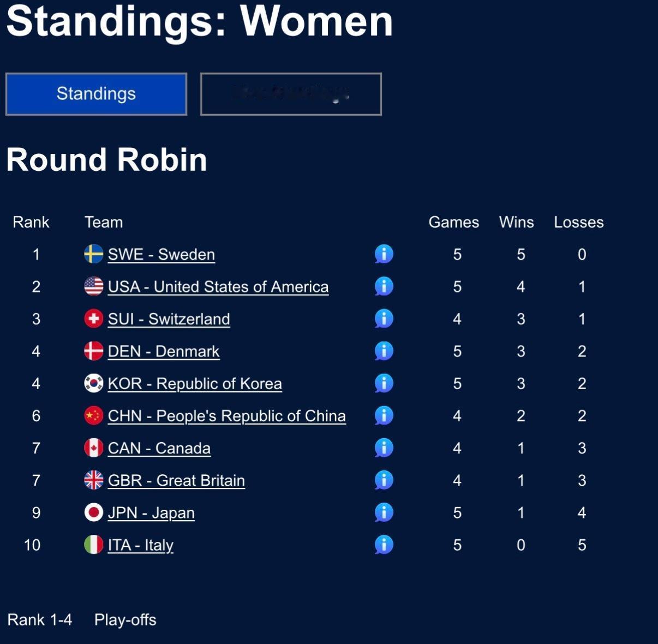
Task: Visit CHN - People's Republic of China link
Action: click(226, 416)
